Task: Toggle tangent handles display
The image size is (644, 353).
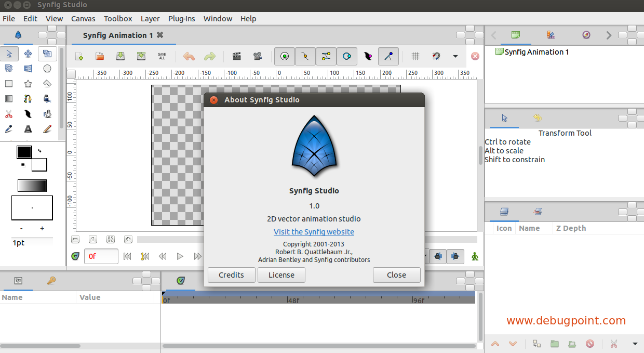Action: [x=326, y=56]
